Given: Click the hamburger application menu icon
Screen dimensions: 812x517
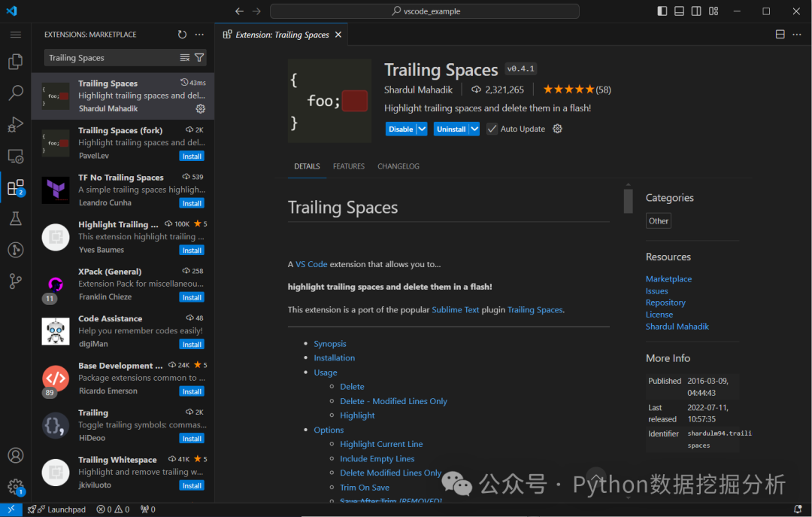Looking at the screenshot, I should (x=16, y=35).
